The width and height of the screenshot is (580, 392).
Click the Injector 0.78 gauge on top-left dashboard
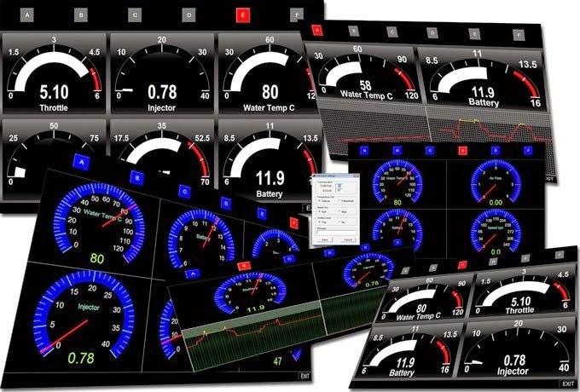162,74
